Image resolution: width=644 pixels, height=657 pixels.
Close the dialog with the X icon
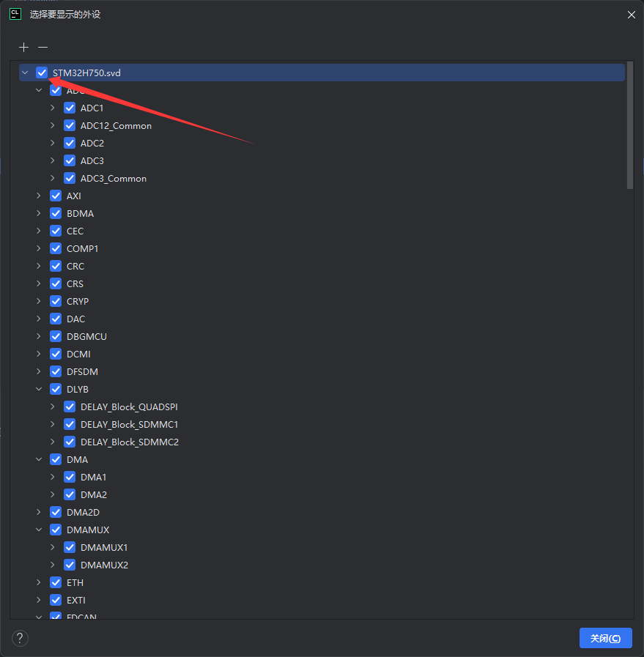[631, 15]
